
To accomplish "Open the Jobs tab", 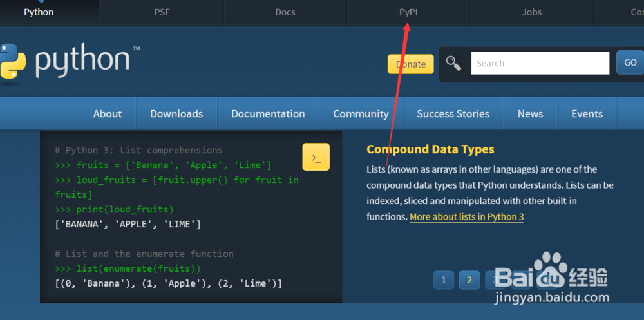I will click(532, 12).
